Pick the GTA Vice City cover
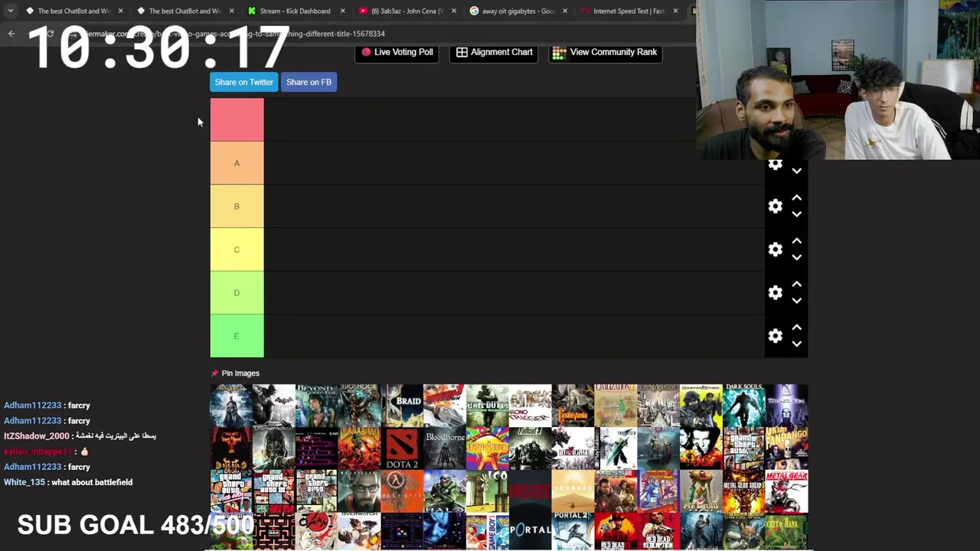 231,491
